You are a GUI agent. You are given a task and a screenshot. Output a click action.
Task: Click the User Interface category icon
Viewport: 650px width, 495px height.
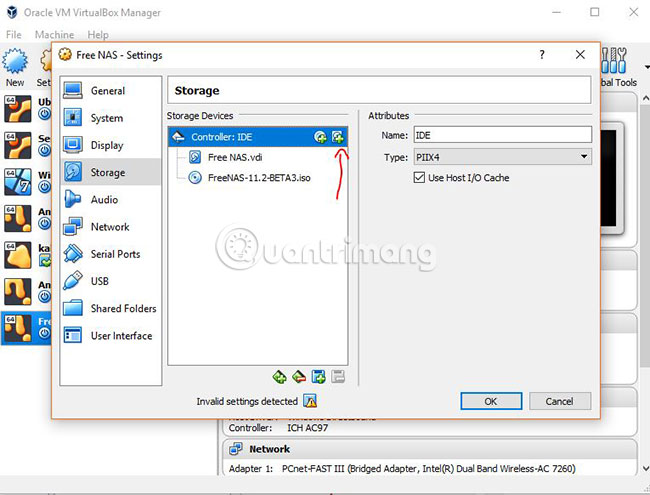point(73,335)
